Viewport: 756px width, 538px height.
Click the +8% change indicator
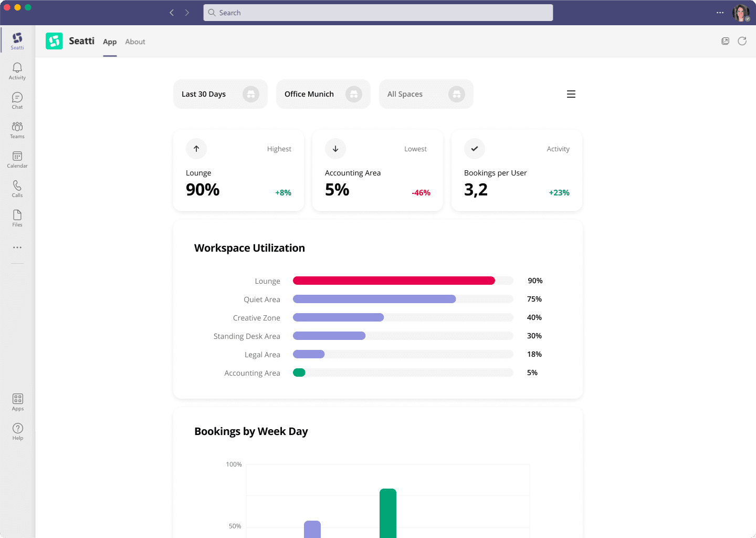click(283, 193)
